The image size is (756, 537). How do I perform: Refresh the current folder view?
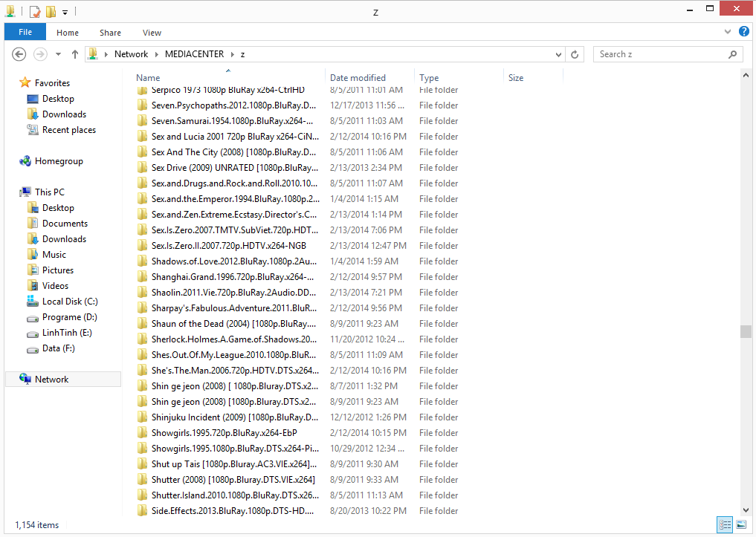[x=574, y=54]
